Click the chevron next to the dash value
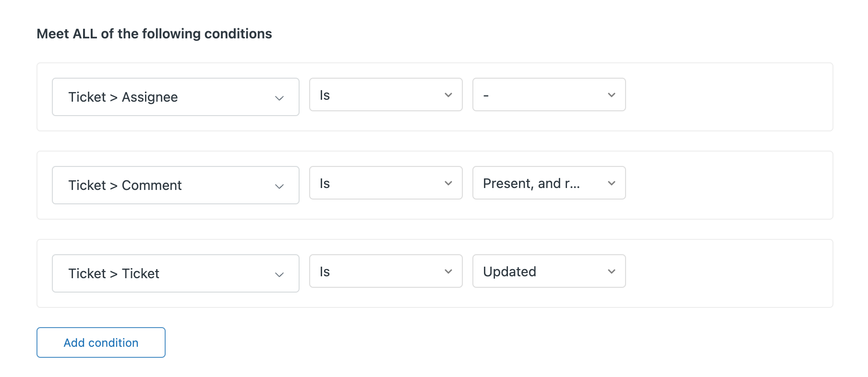The height and width of the screenshot is (377, 868). 612,95
